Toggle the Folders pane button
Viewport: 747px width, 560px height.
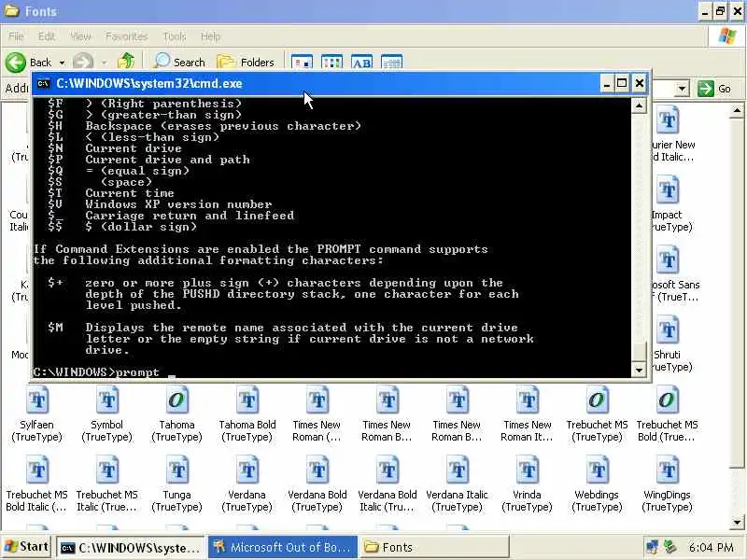246,62
